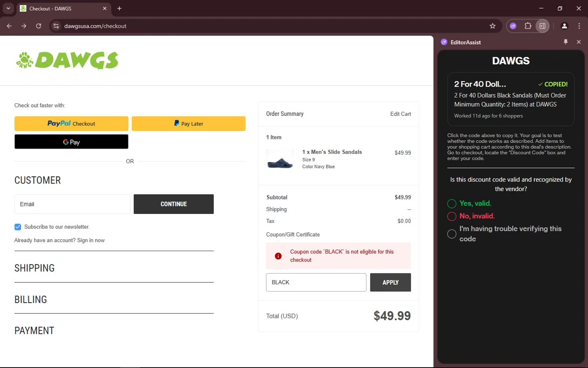This screenshot has height=368, width=588.
Task: Pay using the Google Pay button
Action: click(71, 142)
